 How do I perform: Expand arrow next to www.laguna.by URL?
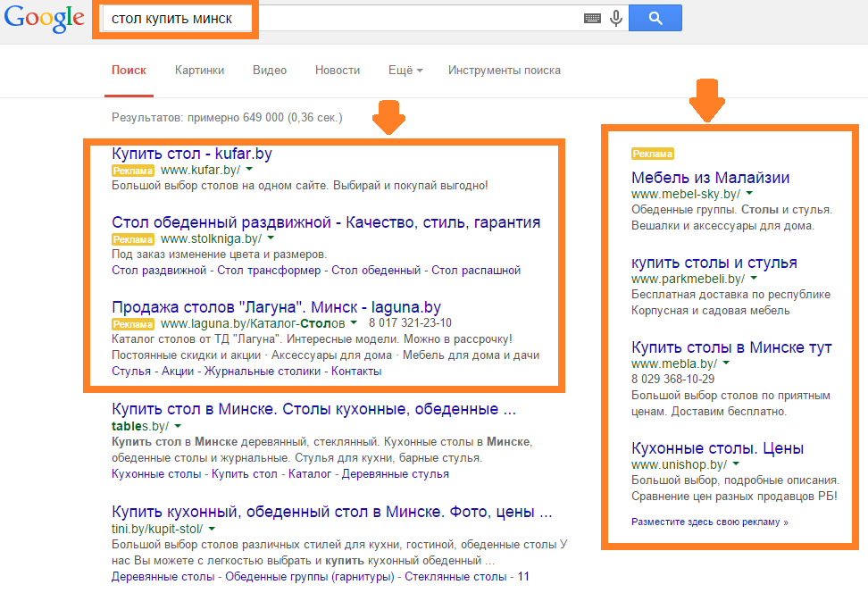[354, 322]
